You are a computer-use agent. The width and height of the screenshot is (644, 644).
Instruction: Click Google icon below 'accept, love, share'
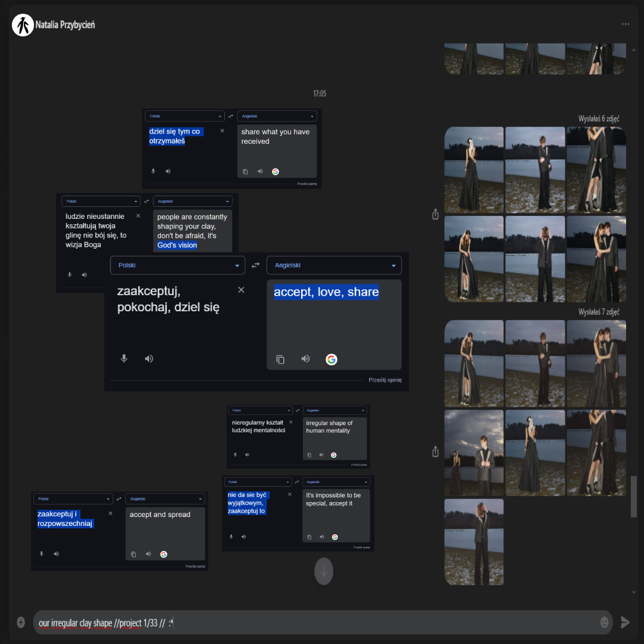[332, 359]
